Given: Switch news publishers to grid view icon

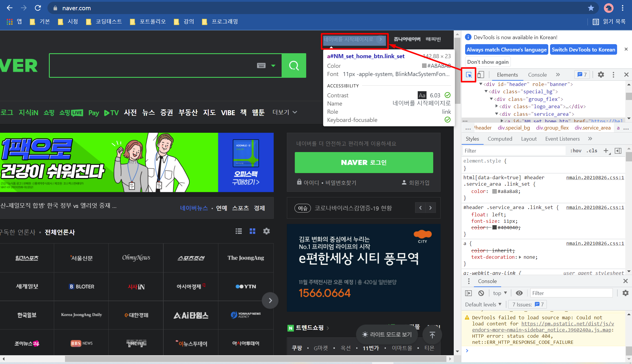Looking at the screenshot, I should pos(252,231).
